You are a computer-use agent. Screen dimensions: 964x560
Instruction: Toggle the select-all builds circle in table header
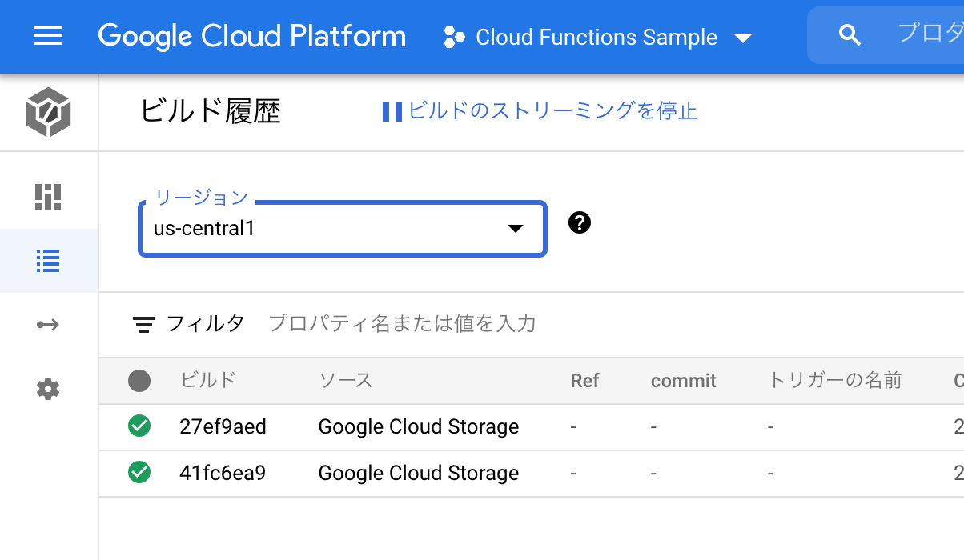139,381
